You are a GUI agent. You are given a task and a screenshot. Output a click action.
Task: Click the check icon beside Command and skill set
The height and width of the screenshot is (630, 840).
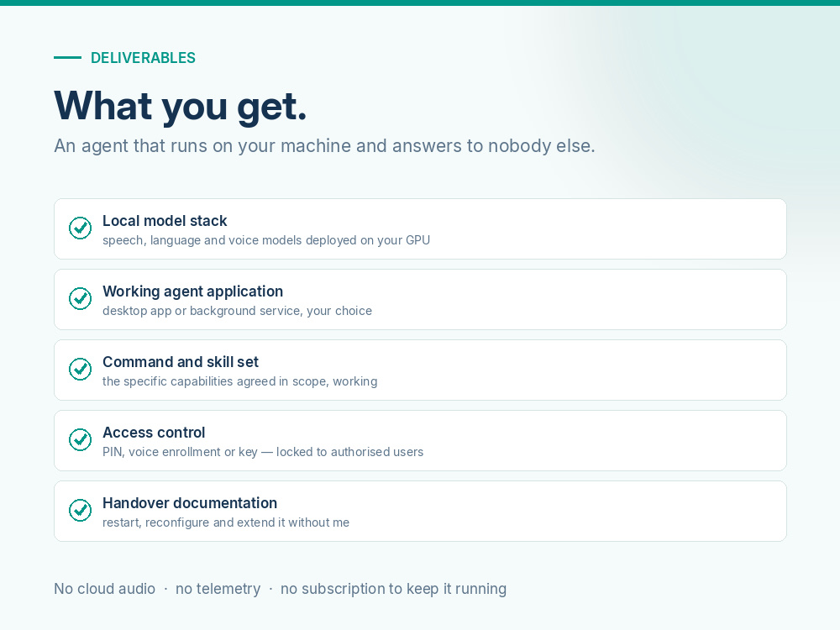[x=81, y=369]
